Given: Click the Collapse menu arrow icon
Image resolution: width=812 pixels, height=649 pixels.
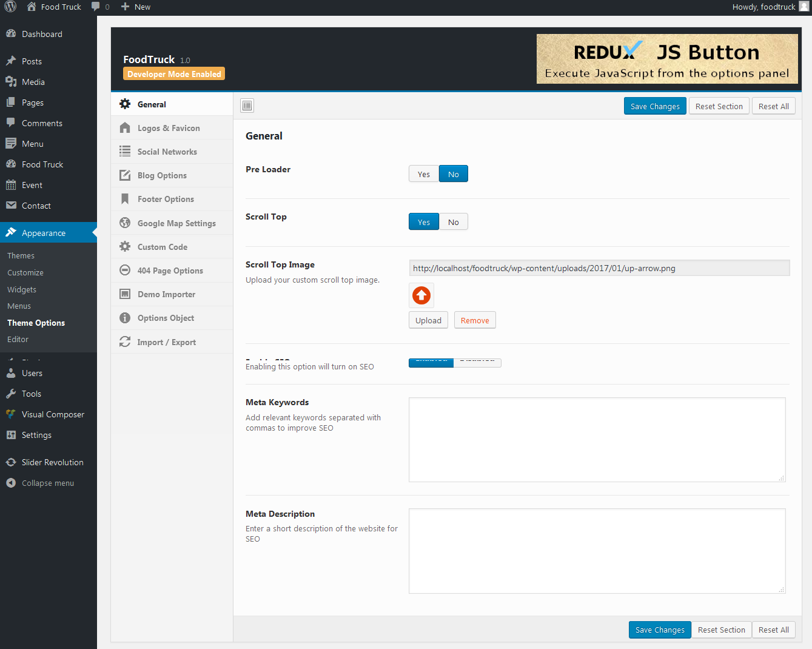Looking at the screenshot, I should point(11,483).
